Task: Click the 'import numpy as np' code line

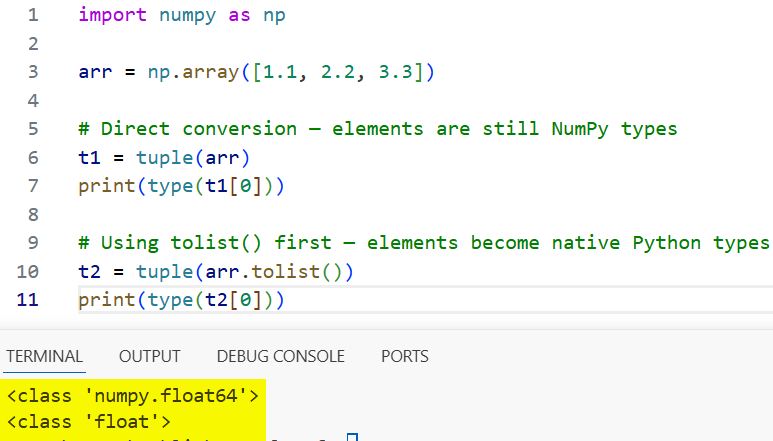Action: (182, 15)
